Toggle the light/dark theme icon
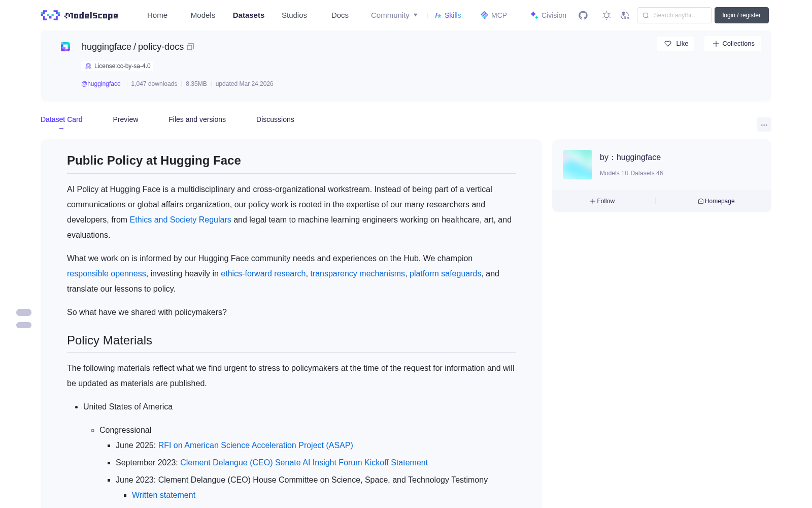The height and width of the screenshot is (508, 812). [606, 15]
